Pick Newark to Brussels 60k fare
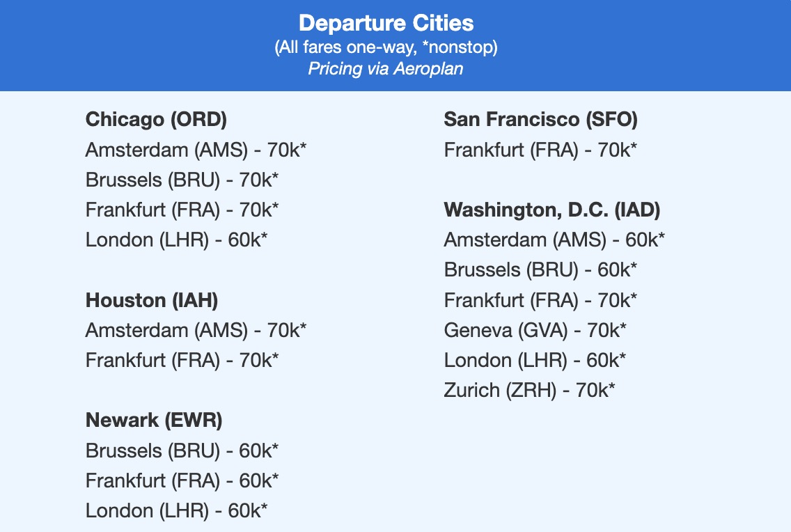 point(182,451)
